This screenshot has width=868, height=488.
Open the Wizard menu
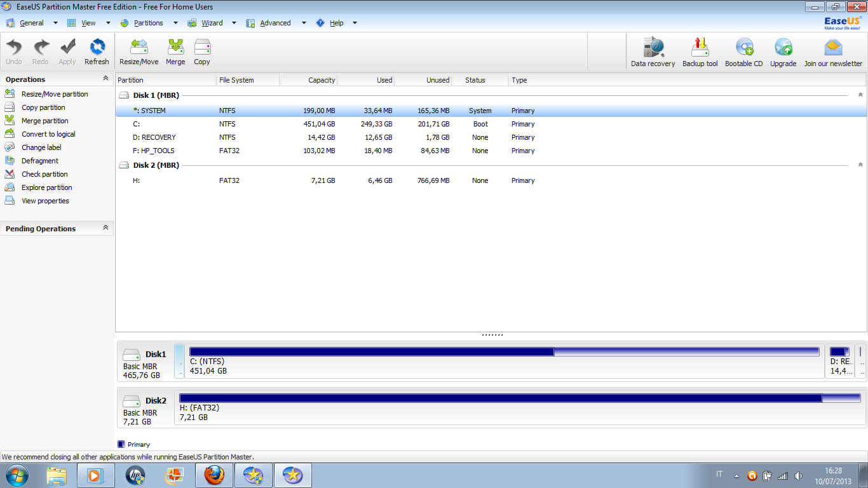[x=212, y=23]
